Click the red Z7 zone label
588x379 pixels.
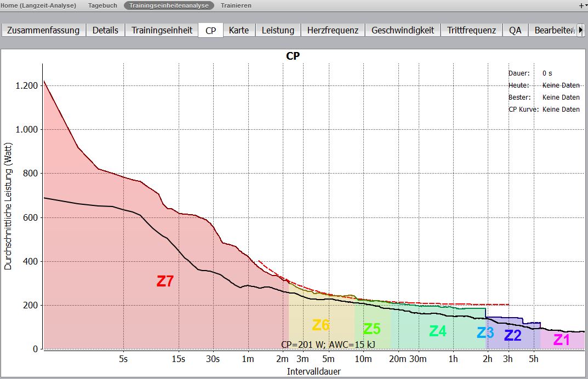(x=165, y=282)
